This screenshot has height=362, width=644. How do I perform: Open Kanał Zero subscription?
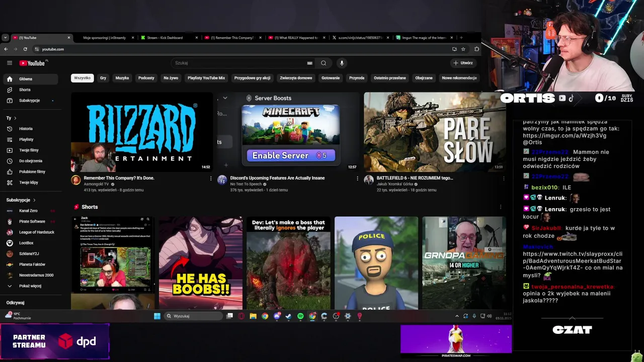coord(31,211)
